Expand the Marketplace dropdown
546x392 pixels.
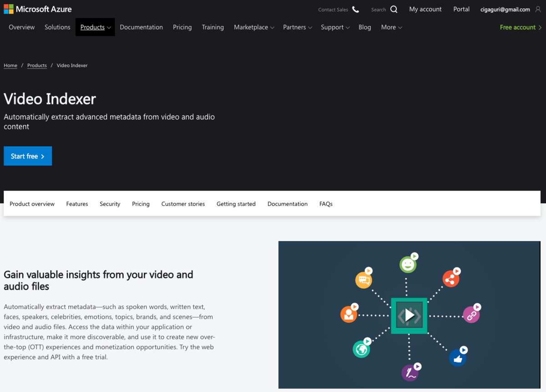[254, 27]
